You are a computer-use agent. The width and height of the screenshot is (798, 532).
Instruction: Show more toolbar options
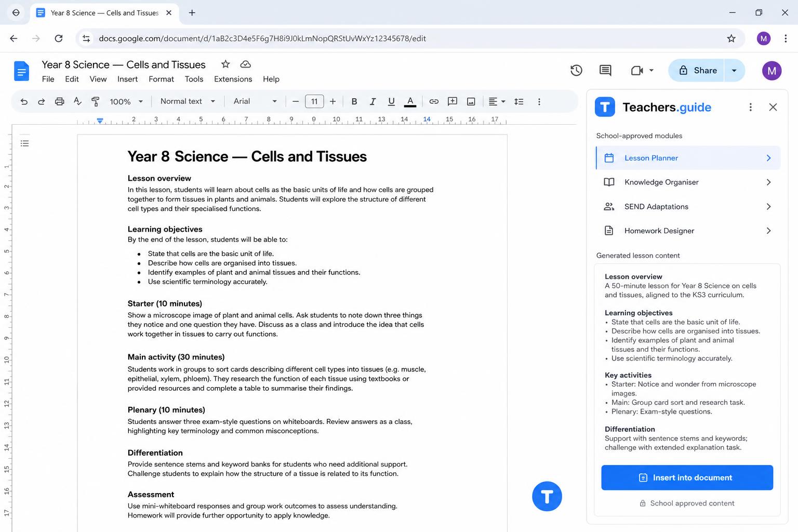(539, 102)
